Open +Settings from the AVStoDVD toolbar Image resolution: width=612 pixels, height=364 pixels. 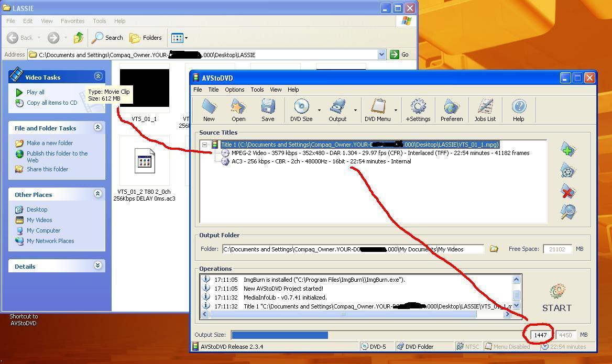(418, 110)
